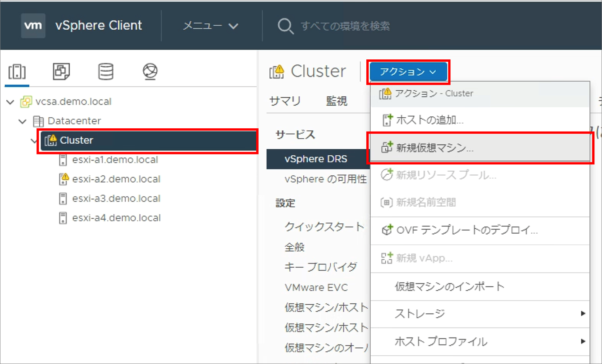The height and width of the screenshot is (364, 602).
Task: Click vSphere Client title text
Action: (99, 26)
